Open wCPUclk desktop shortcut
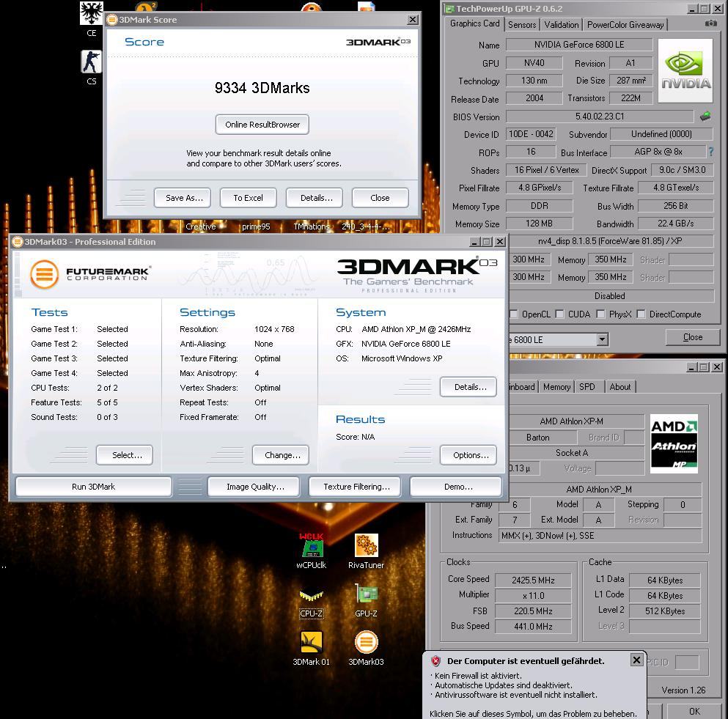Viewport: 728px width, 719px height. tap(311, 551)
